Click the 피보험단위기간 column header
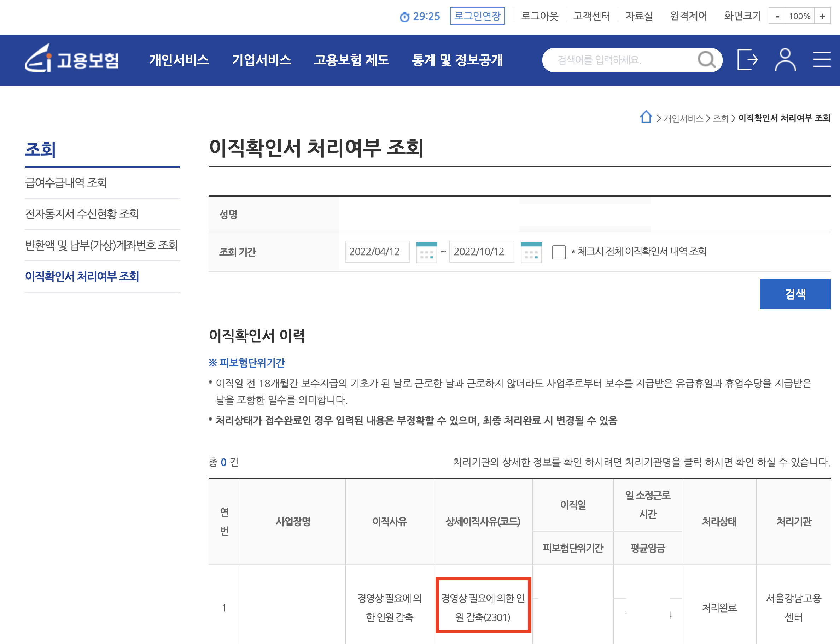The image size is (840, 644). tap(573, 548)
